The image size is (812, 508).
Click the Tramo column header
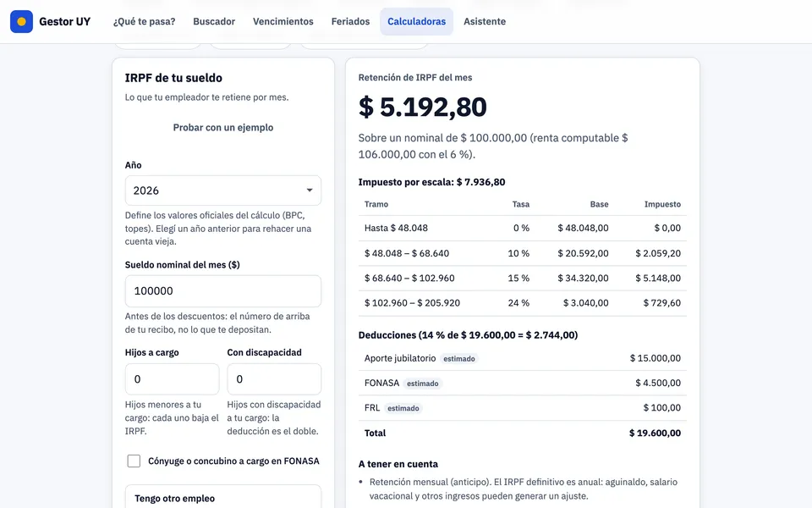376,204
